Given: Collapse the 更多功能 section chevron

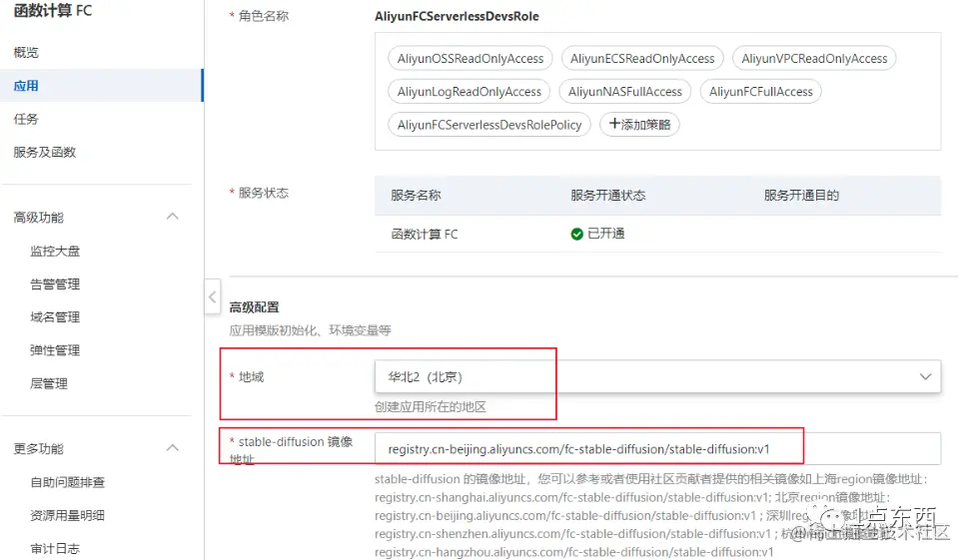Looking at the screenshot, I should (173, 448).
